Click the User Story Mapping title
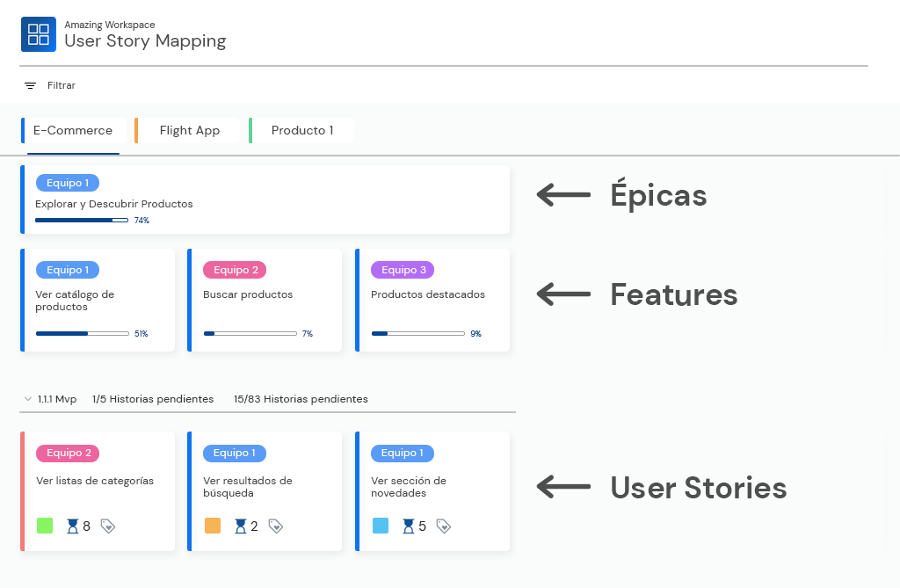This screenshot has width=900, height=588. coord(145,40)
